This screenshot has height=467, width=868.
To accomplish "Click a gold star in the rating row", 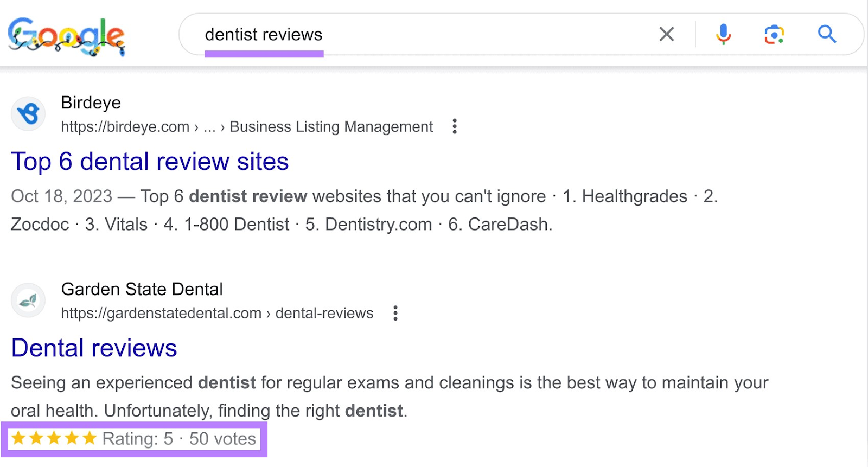I will point(54,438).
